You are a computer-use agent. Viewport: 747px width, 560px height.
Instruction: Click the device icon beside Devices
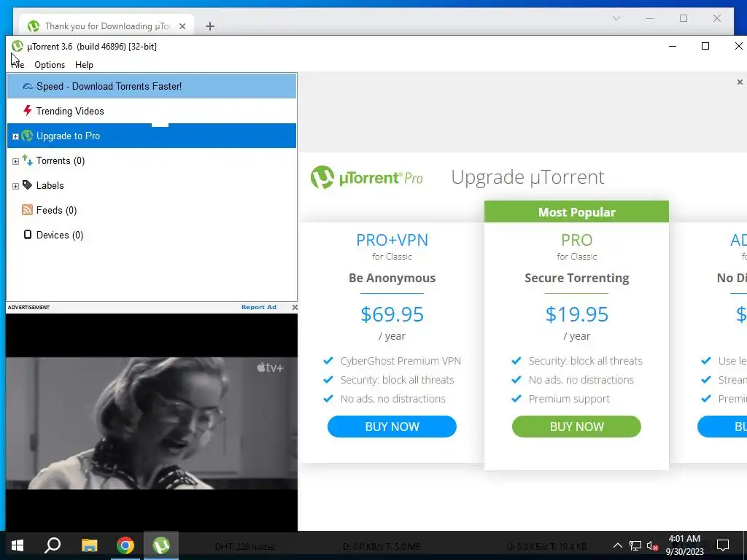(28, 235)
